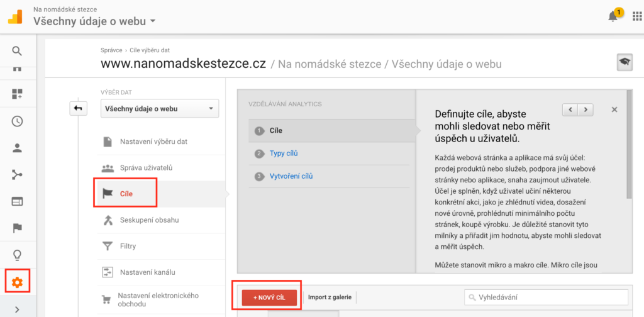The width and height of the screenshot is (644, 317).
Task: Open Behavior icon in left sidebar
Action: pyautogui.click(x=18, y=201)
